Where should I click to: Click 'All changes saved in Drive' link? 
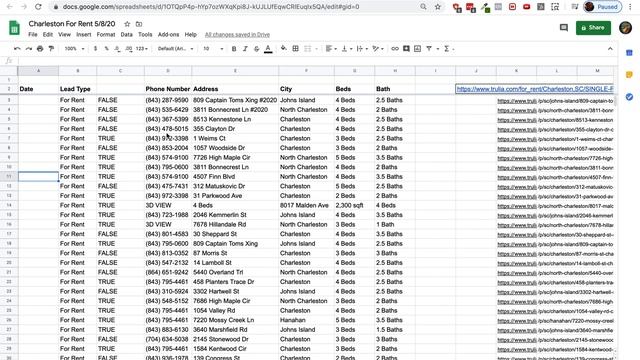237,35
